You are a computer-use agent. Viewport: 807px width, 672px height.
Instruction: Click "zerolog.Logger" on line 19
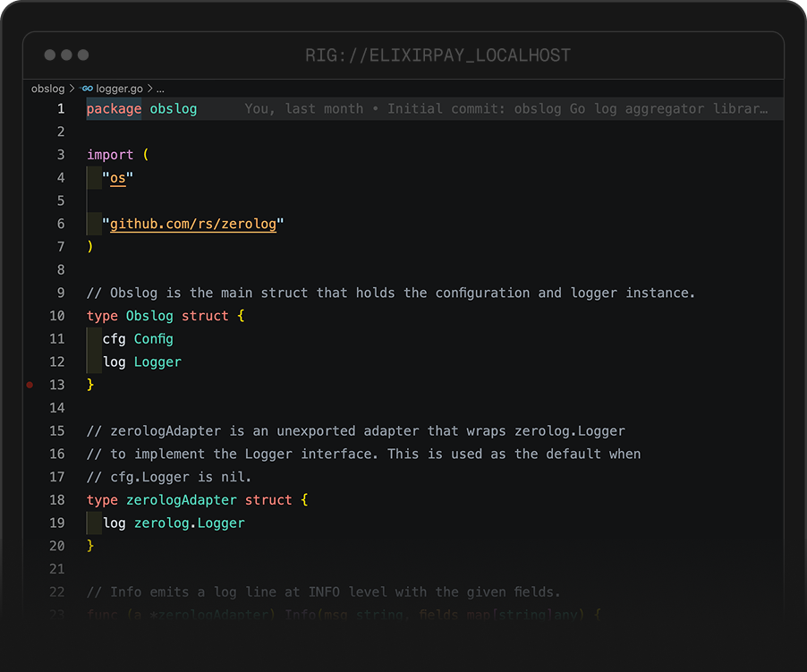[x=190, y=523]
